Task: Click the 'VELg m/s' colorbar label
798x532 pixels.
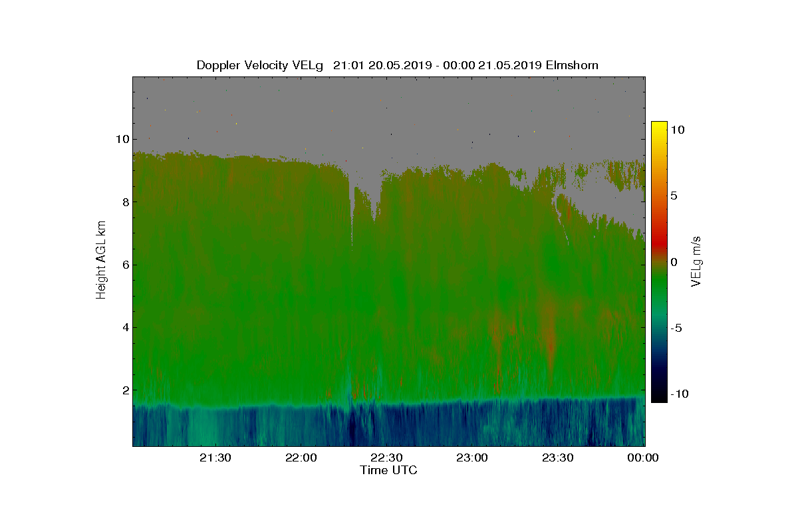Action: click(x=696, y=261)
